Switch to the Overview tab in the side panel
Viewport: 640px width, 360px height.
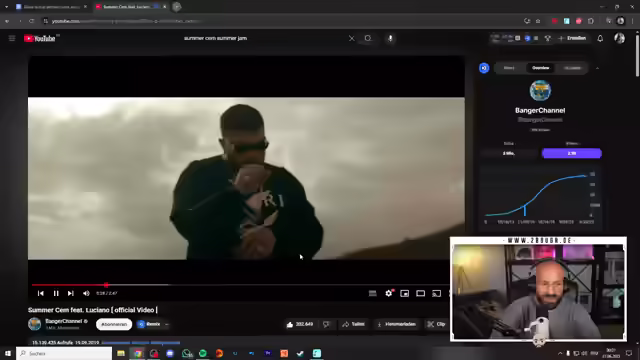tap(540, 68)
